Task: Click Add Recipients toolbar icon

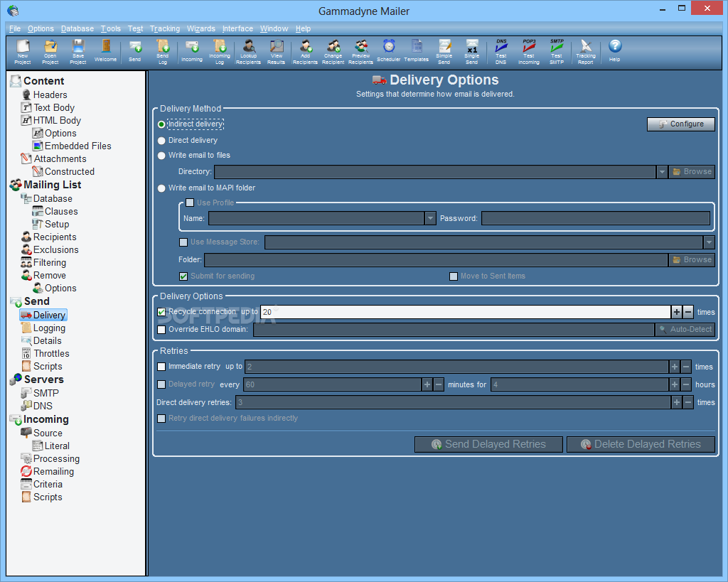Action: point(305,51)
